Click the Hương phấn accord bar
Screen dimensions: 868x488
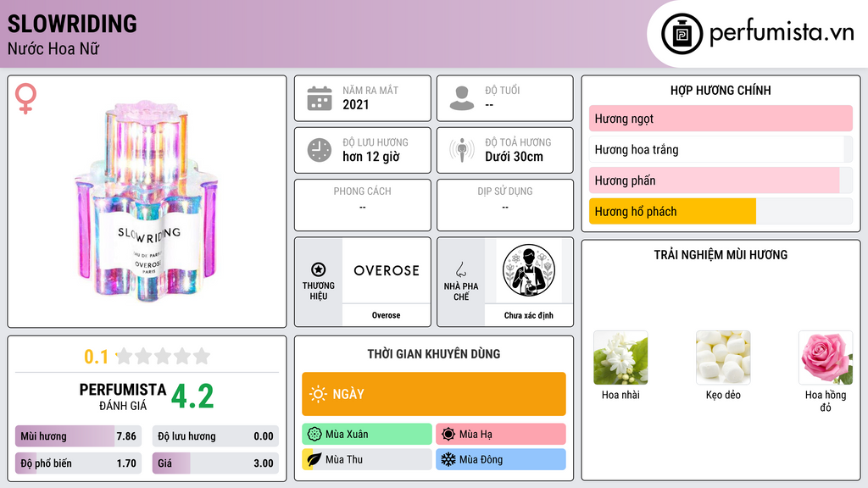pos(721,180)
